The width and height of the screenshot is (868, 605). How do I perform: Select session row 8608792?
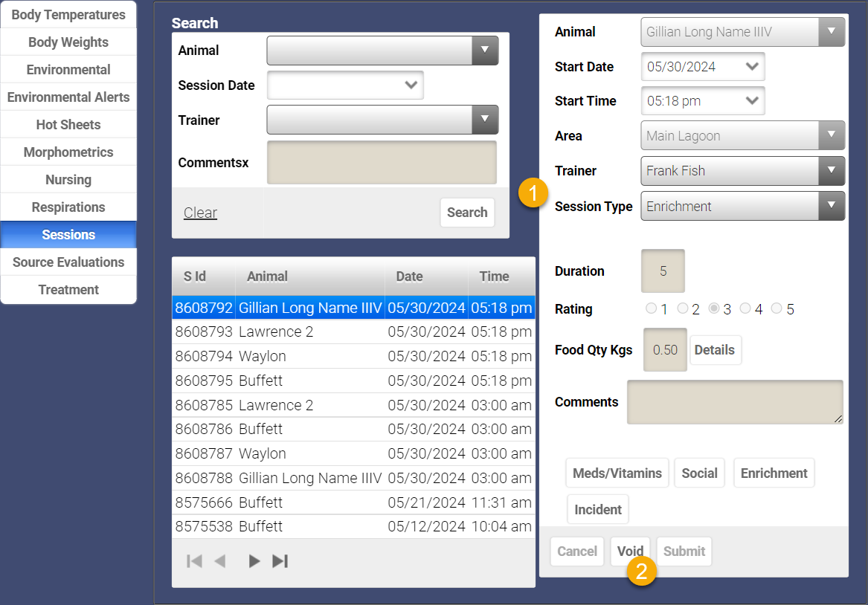354,308
